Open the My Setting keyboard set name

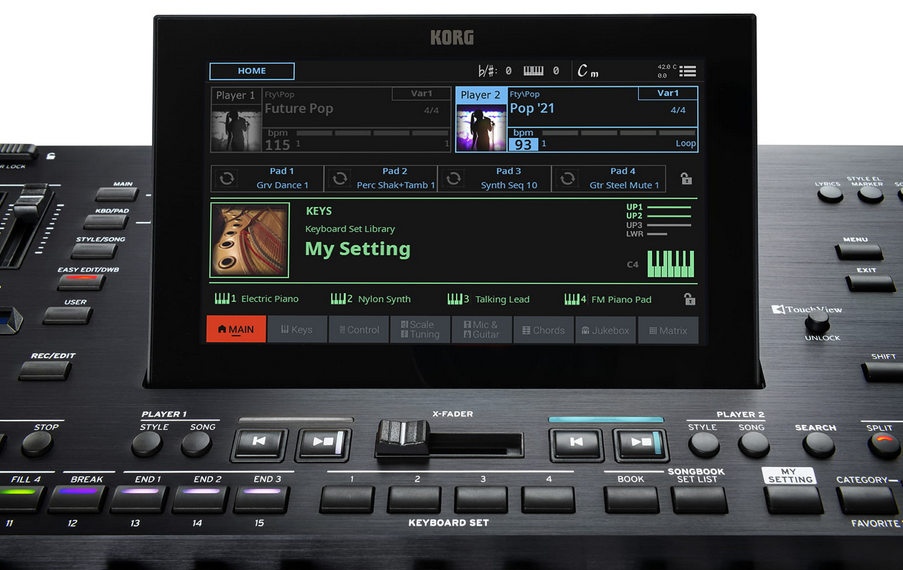pyautogui.click(x=358, y=249)
